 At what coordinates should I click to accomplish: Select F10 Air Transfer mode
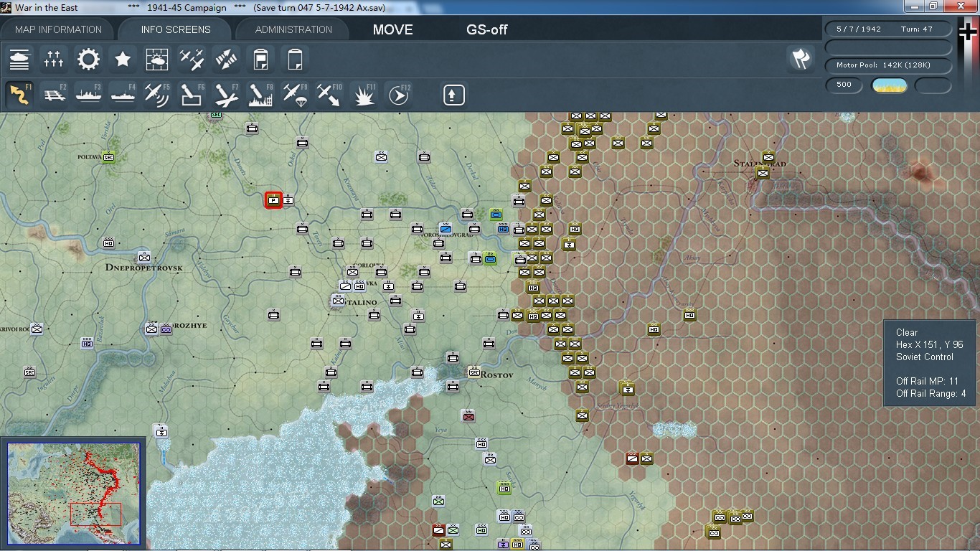click(x=329, y=95)
